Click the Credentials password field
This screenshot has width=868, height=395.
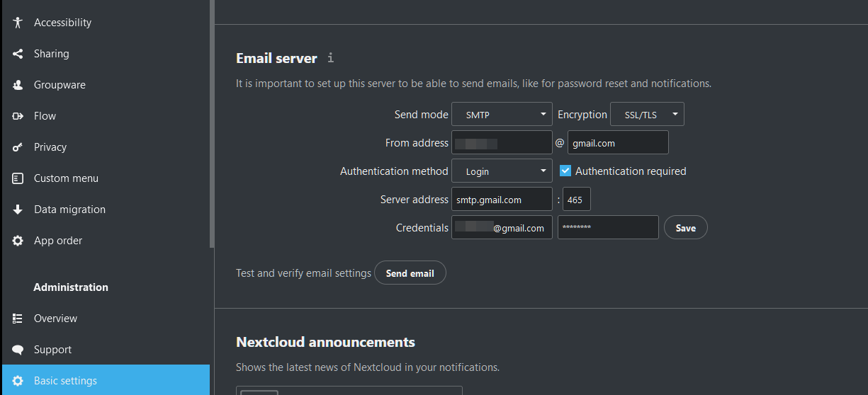click(x=608, y=228)
